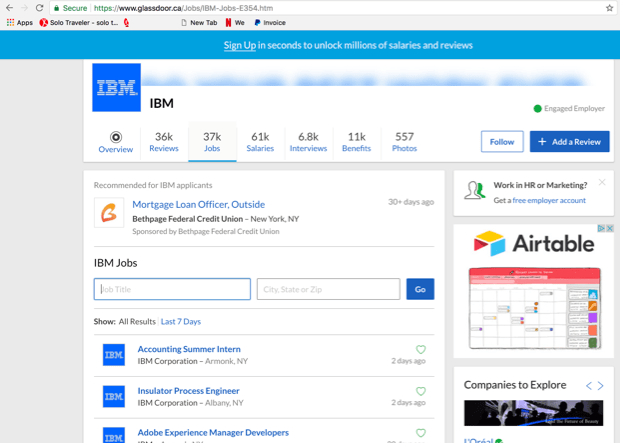The height and width of the screenshot is (443, 620).
Task: Click the Add a Review button
Action: coord(569,142)
